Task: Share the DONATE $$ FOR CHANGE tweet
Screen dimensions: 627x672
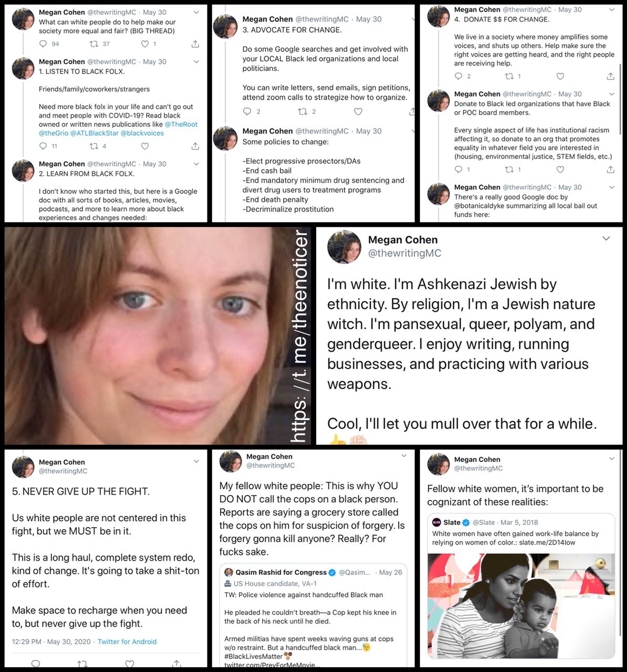Action: coord(611,77)
